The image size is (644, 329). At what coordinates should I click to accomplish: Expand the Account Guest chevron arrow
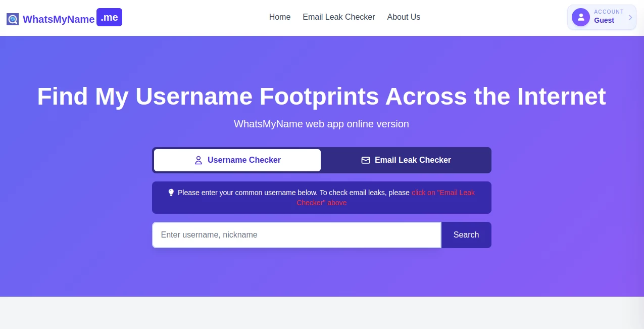pyautogui.click(x=630, y=17)
